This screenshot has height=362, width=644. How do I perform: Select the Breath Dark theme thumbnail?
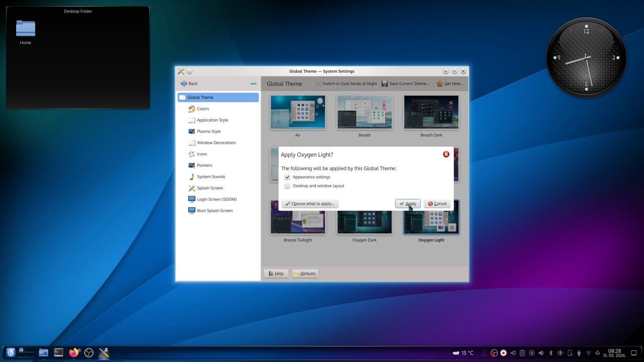tap(431, 112)
